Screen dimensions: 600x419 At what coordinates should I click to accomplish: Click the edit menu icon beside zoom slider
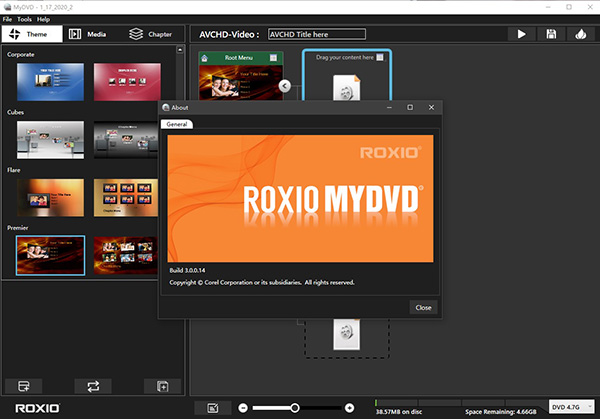pyautogui.click(x=213, y=408)
